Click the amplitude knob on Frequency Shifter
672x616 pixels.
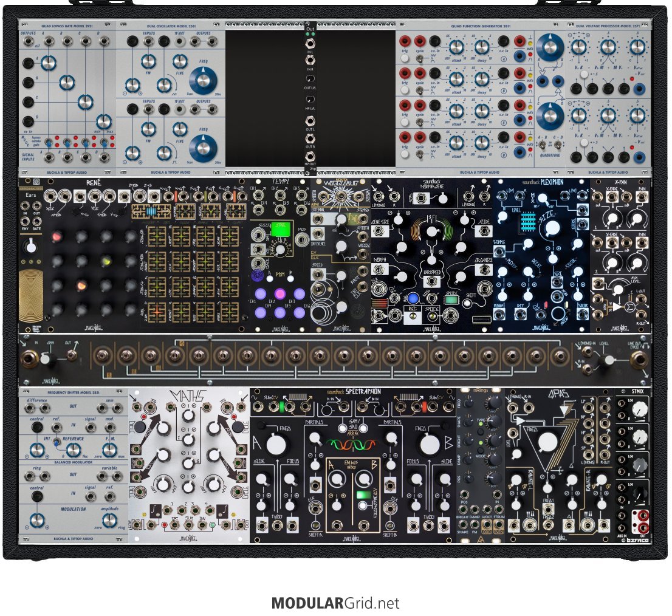click(110, 520)
